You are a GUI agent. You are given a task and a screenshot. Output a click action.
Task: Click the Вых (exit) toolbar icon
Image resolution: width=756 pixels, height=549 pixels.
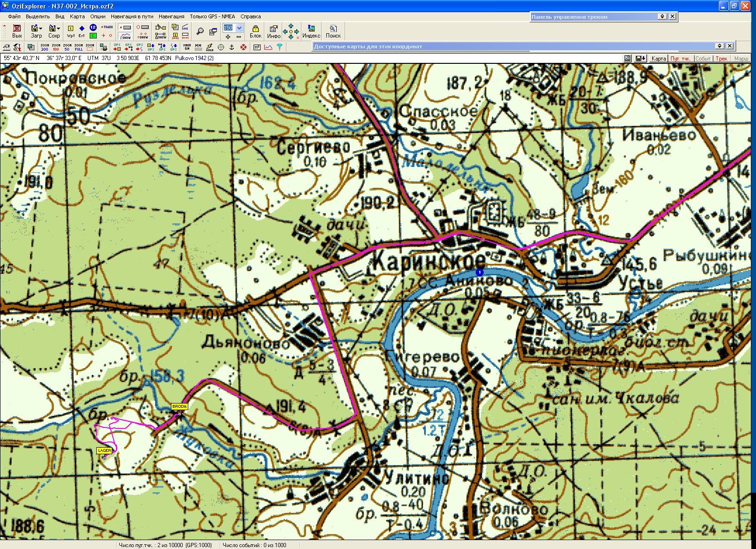pyautogui.click(x=17, y=31)
